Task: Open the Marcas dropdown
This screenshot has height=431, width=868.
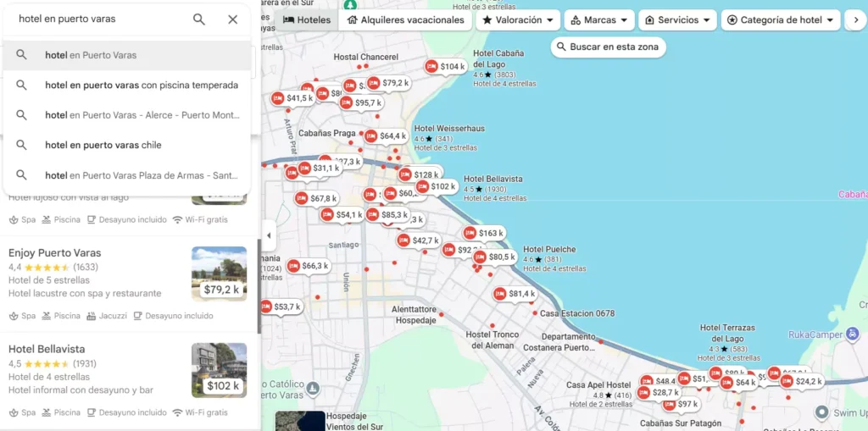Action: pos(599,20)
